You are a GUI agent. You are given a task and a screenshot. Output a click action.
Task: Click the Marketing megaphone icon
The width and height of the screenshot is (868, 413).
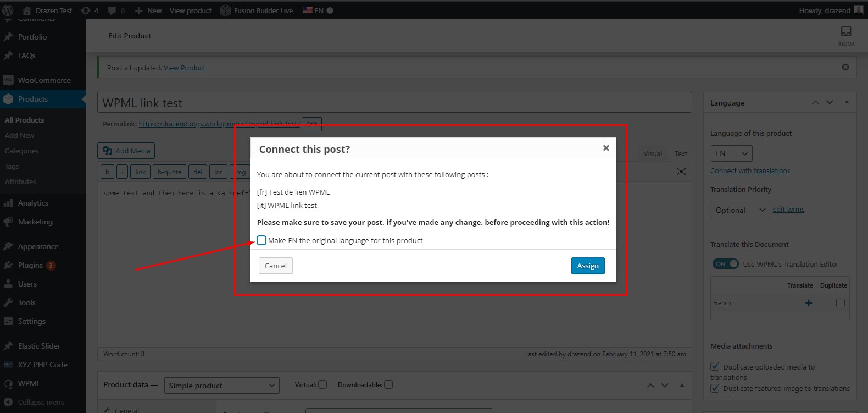pos(8,222)
